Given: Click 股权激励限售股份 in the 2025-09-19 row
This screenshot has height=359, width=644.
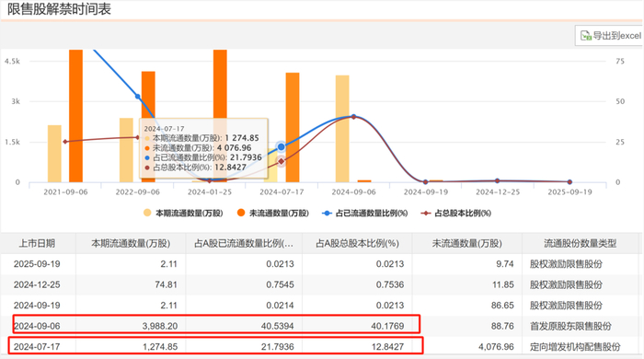Looking at the screenshot, I should [x=566, y=264].
